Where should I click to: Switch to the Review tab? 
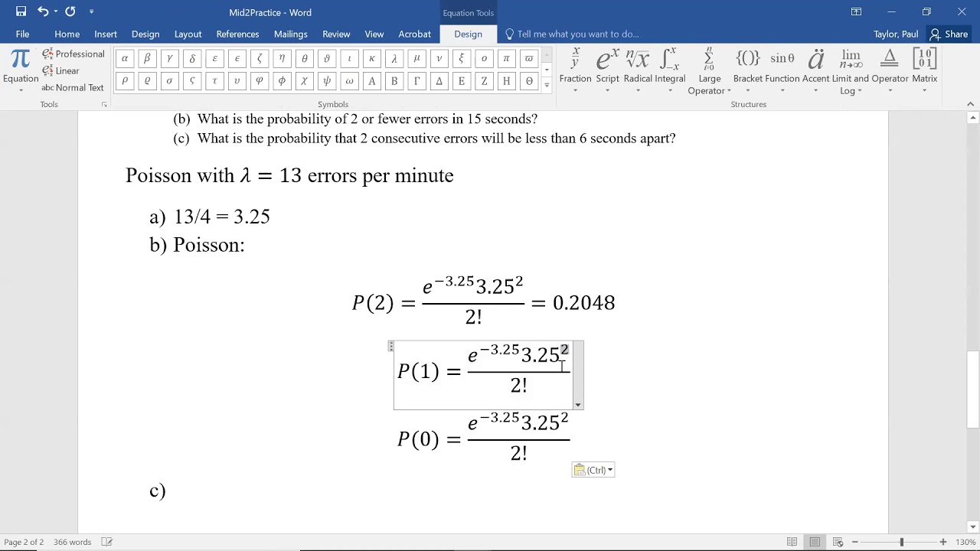point(336,34)
